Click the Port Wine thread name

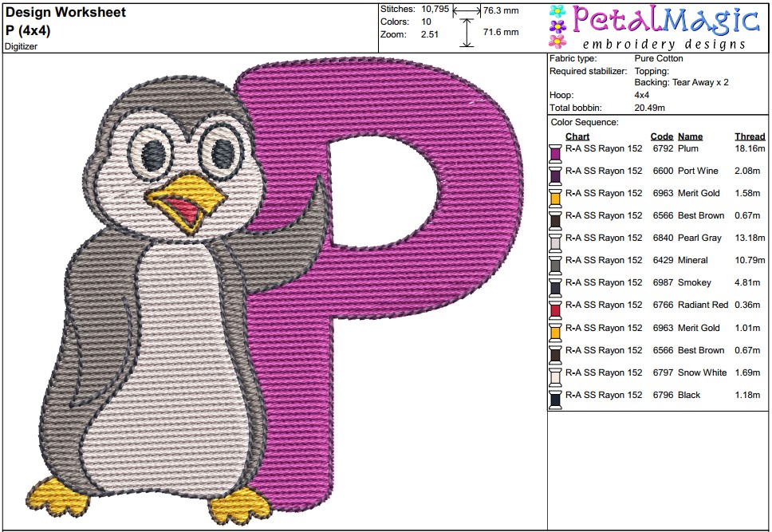click(698, 171)
